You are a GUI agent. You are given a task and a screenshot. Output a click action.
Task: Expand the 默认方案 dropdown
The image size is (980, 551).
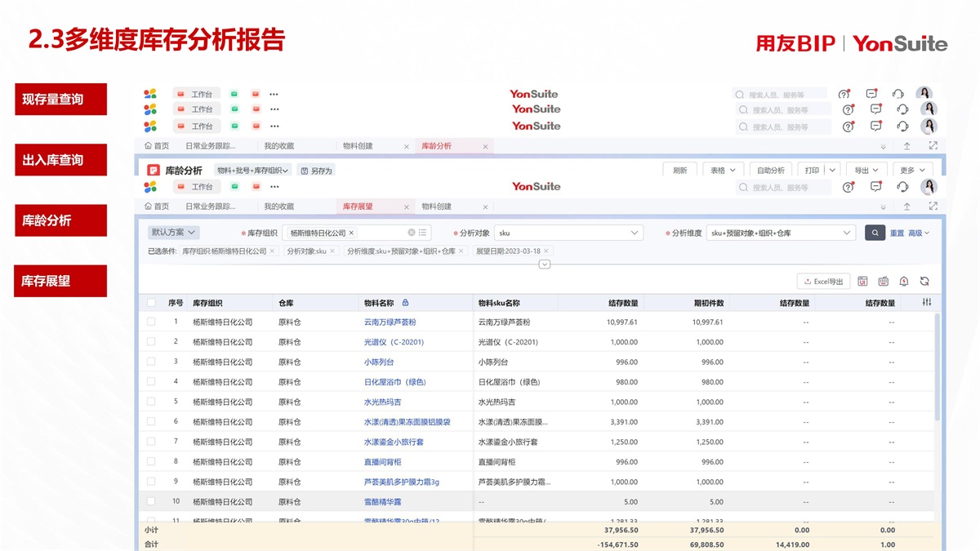pos(174,233)
